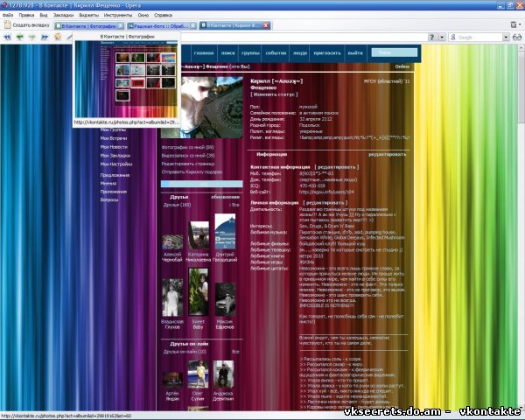525x420 pixels.
Task: Open the Виджеты menu
Action: 88,16
